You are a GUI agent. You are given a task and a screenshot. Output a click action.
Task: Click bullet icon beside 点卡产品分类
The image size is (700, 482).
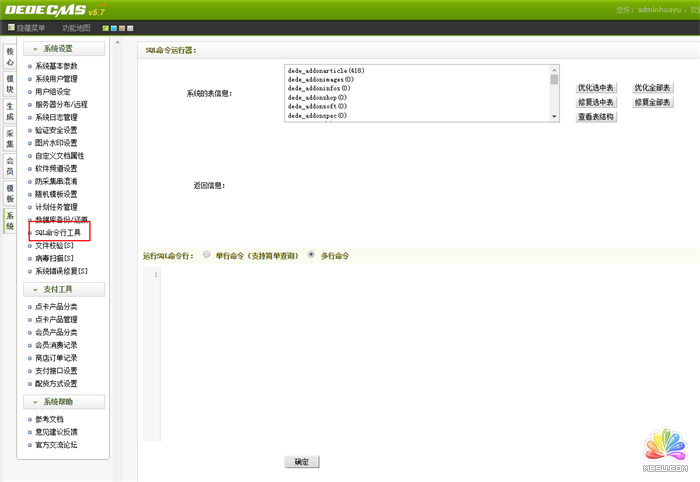pyautogui.click(x=30, y=306)
